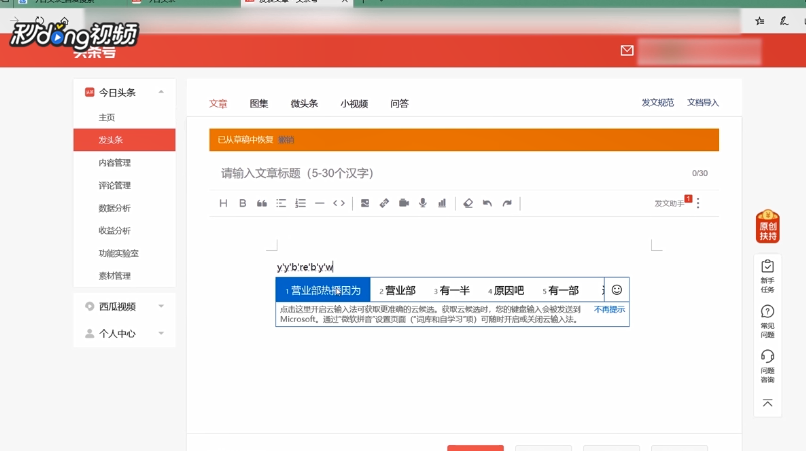The height and width of the screenshot is (451, 806).
Task: Choose IME candidate 营业部热播因为
Action: pyautogui.click(x=323, y=290)
